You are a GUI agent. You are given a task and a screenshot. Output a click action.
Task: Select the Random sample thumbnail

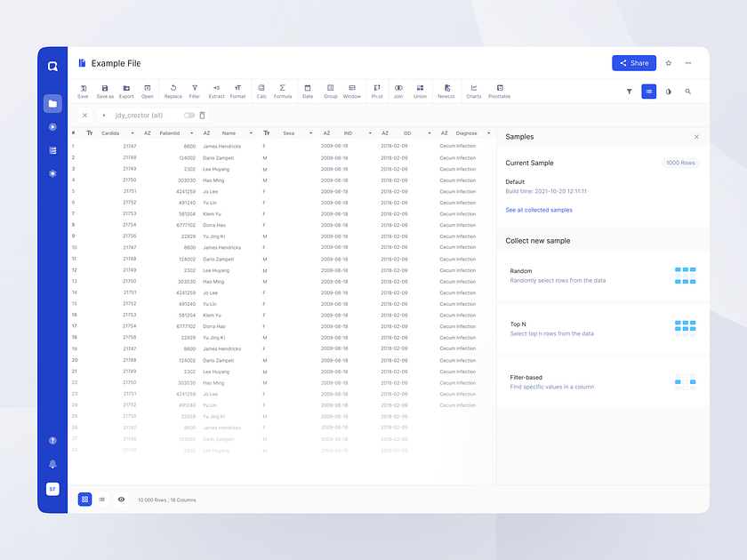[686, 276]
